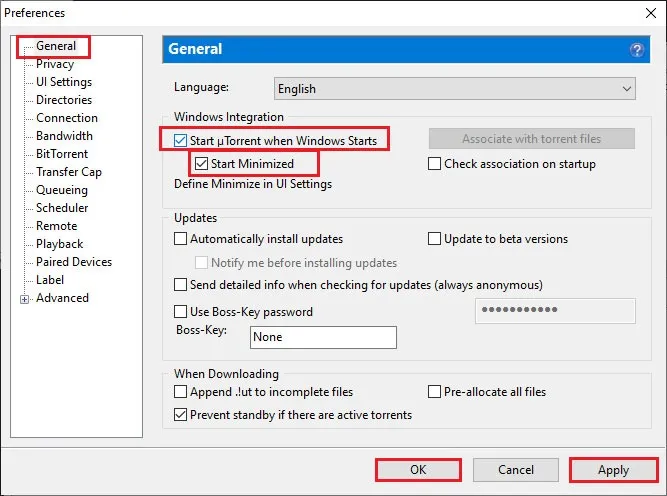667x496 pixels.
Task: Open the Language dropdown showing English
Action: coord(455,88)
